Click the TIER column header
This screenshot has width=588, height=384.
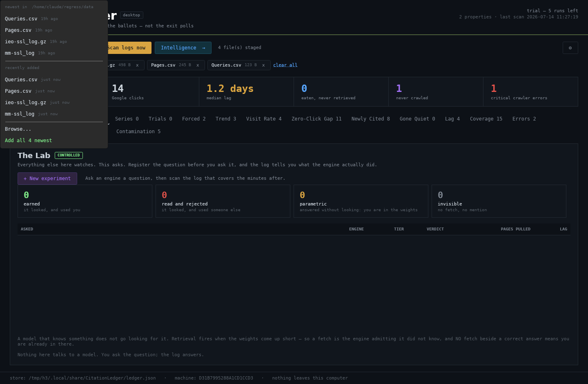399,229
